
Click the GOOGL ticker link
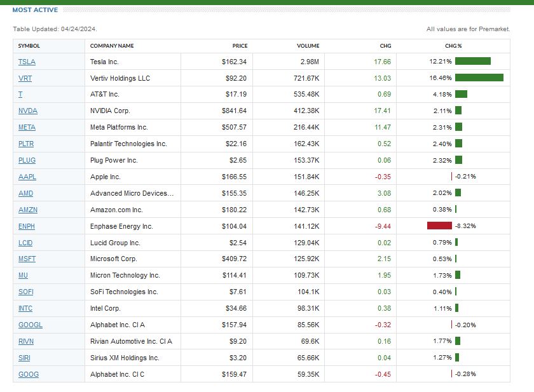click(30, 325)
